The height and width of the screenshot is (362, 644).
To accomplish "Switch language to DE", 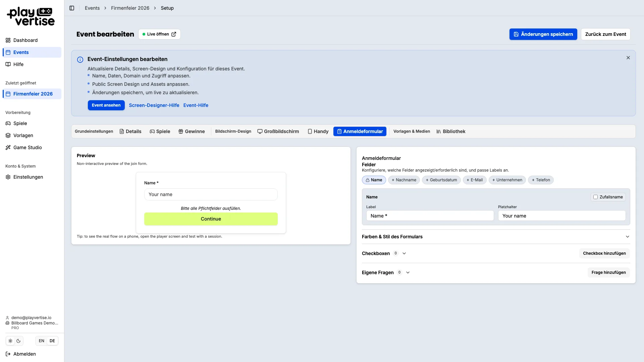I will pos(52,341).
